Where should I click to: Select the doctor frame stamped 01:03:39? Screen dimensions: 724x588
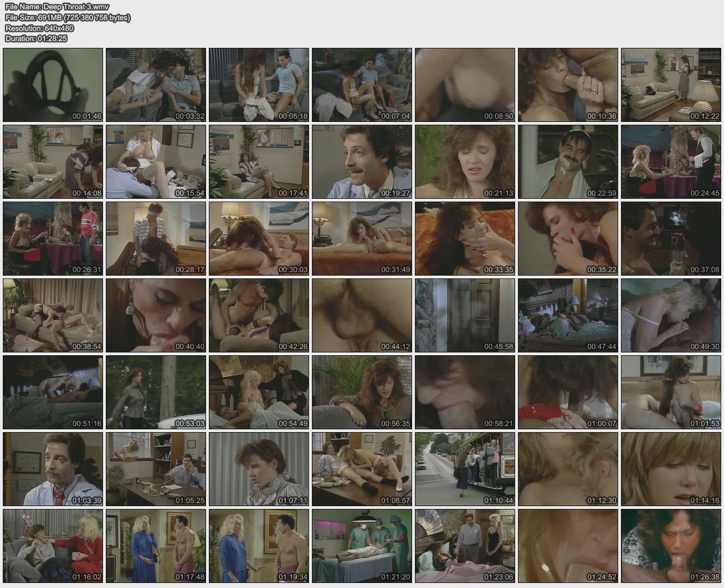tap(53, 469)
